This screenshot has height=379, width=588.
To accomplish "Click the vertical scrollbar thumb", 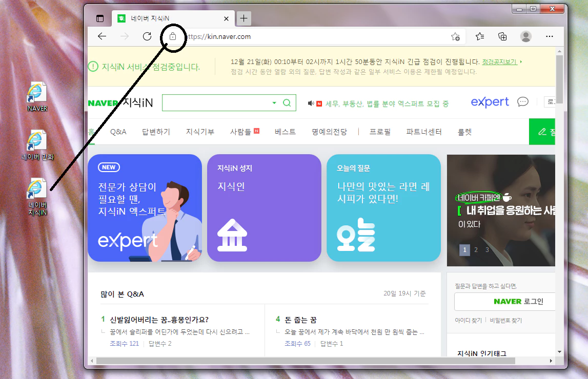I will click(x=559, y=79).
